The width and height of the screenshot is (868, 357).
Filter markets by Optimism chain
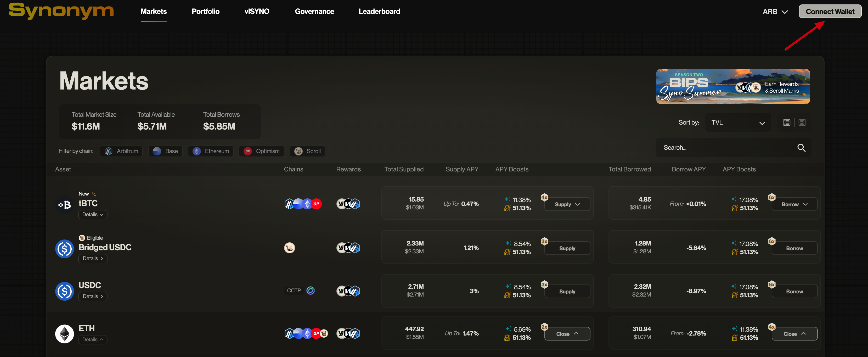coord(262,151)
